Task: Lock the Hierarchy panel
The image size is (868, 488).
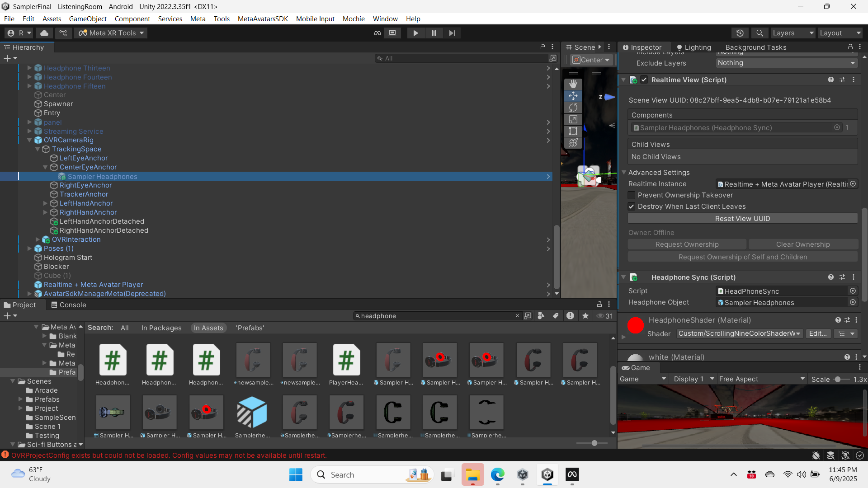Action: point(543,47)
